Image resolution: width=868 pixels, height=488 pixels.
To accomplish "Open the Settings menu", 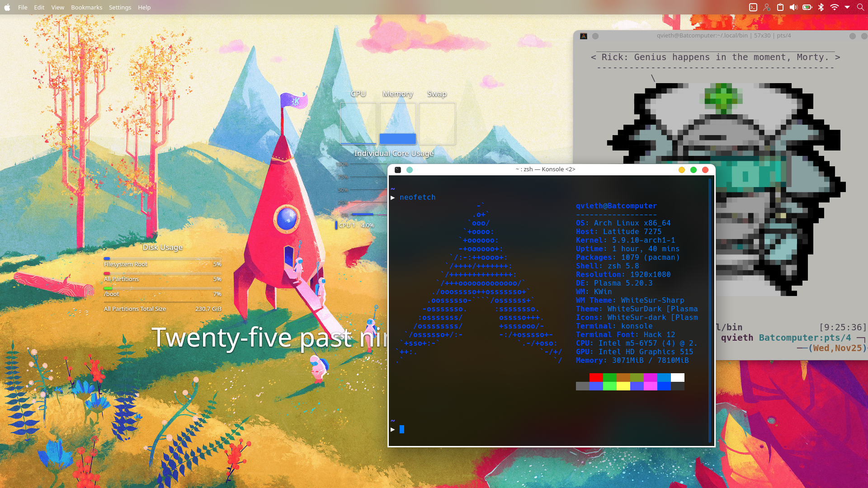I will click(x=120, y=7).
